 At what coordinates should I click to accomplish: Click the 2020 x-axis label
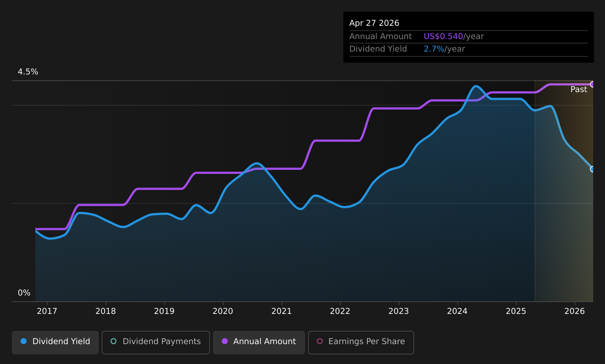(223, 311)
